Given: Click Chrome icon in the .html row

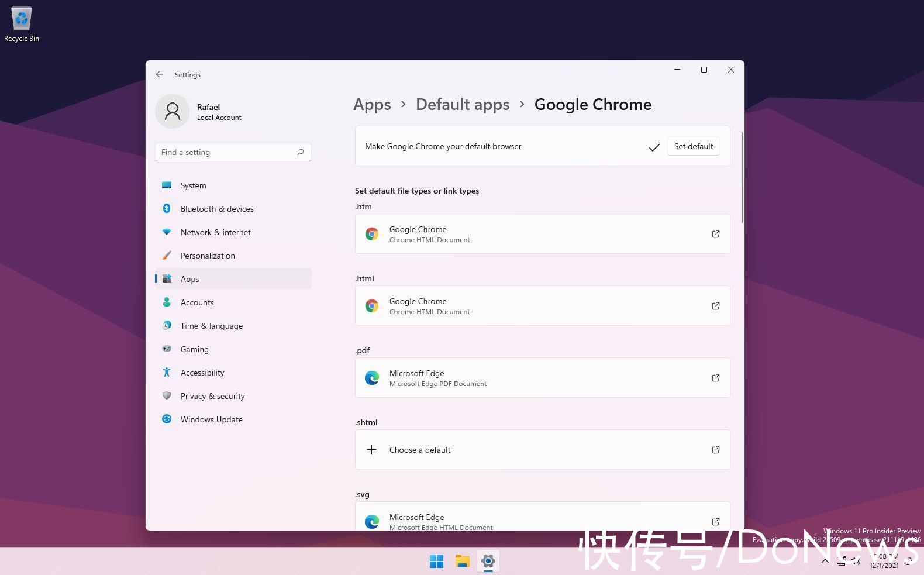Looking at the screenshot, I should click(371, 306).
